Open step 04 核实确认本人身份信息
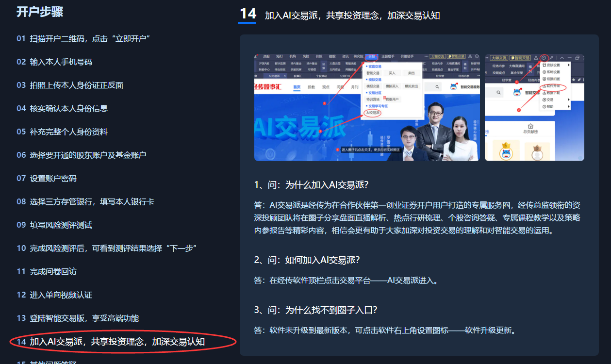Screen dimensions: 611x364 pos(62,108)
